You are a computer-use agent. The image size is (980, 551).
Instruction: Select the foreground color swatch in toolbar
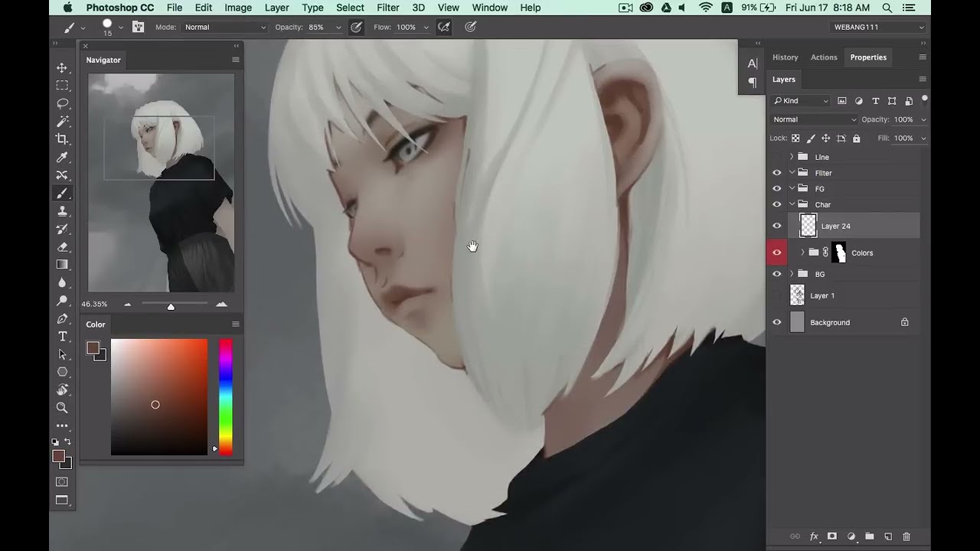click(58, 456)
